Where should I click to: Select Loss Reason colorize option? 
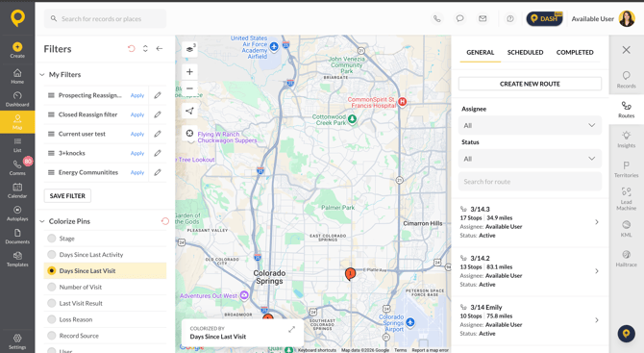point(51,319)
